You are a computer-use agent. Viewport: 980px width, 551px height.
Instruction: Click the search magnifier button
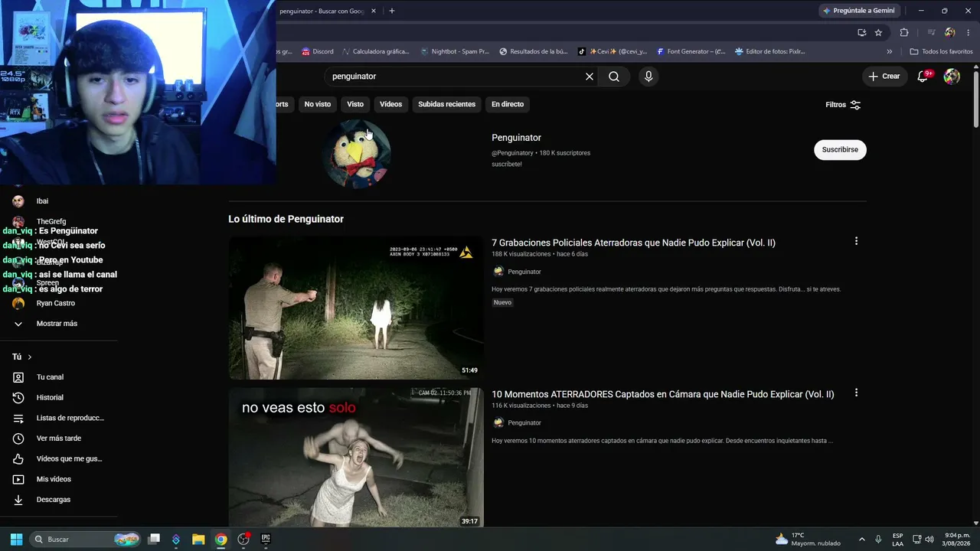click(614, 77)
